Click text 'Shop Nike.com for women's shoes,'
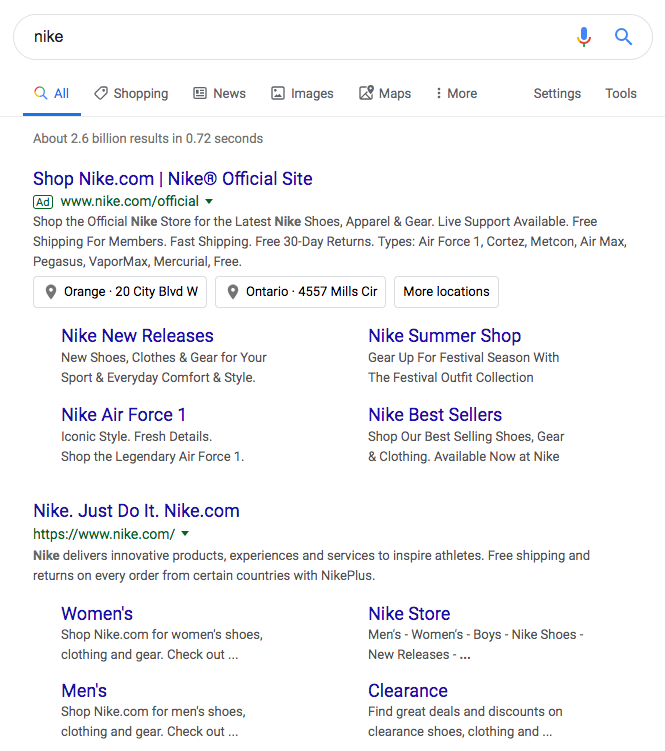The image size is (665, 751). (x=162, y=635)
